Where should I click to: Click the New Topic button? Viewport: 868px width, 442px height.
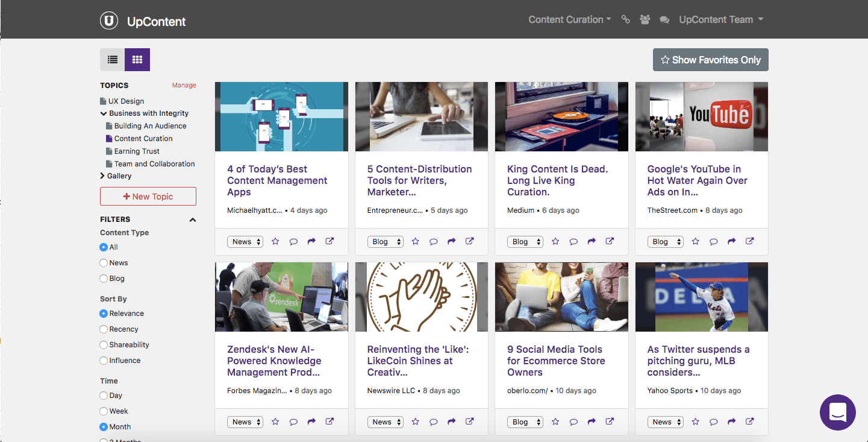(148, 197)
